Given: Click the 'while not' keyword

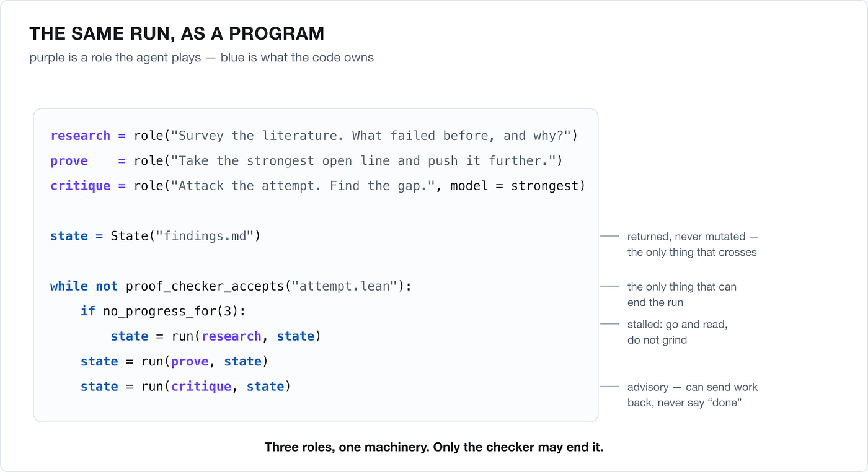Looking at the screenshot, I should point(84,286).
